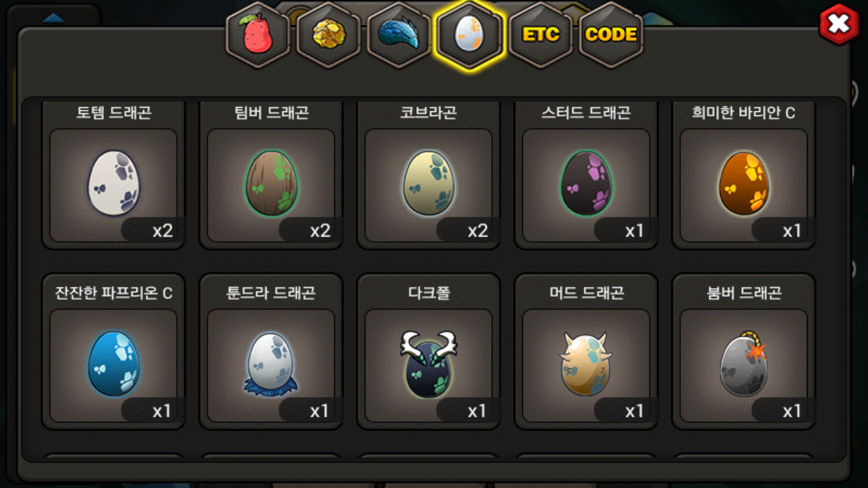
Task: Click the x2 count on 토템 드래곤
Action: 162,230
